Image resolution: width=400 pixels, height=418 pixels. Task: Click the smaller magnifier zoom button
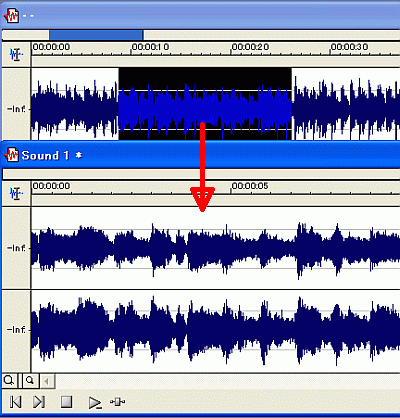coord(31,381)
